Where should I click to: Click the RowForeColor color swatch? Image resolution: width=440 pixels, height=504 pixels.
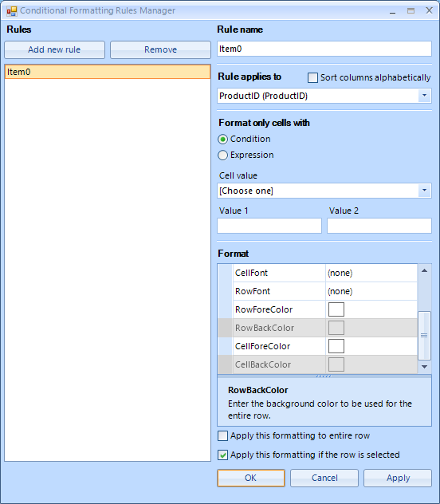coord(336,309)
